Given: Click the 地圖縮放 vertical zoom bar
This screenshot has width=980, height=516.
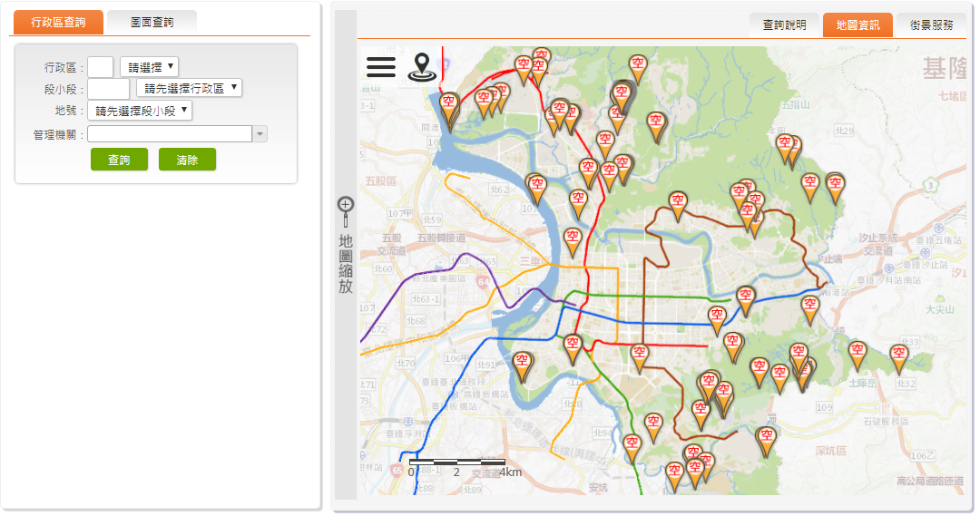Looking at the screenshot, I should coord(346,263).
